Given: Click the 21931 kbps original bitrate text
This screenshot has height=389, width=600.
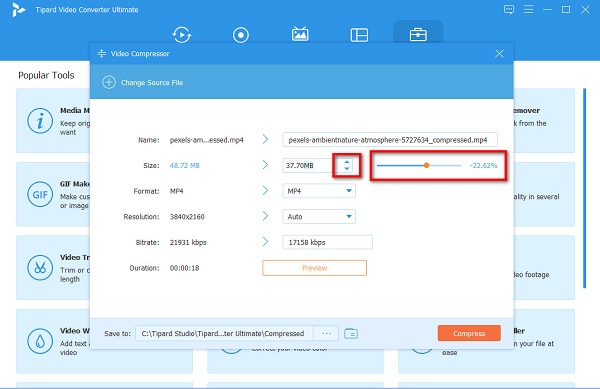Looking at the screenshot, I should (188, 243).
